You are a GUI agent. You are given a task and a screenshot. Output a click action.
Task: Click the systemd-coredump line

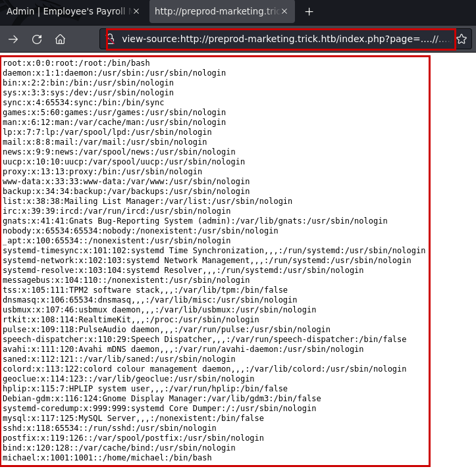(159, 408)
